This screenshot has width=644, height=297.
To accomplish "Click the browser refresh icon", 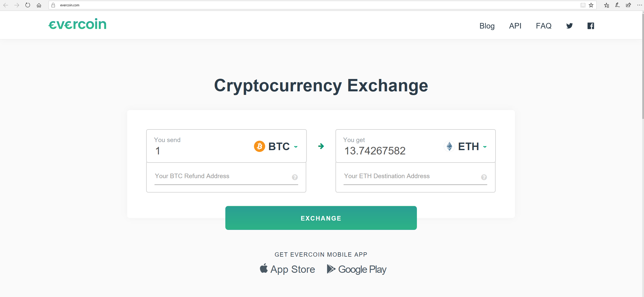I will click(28, 5).
